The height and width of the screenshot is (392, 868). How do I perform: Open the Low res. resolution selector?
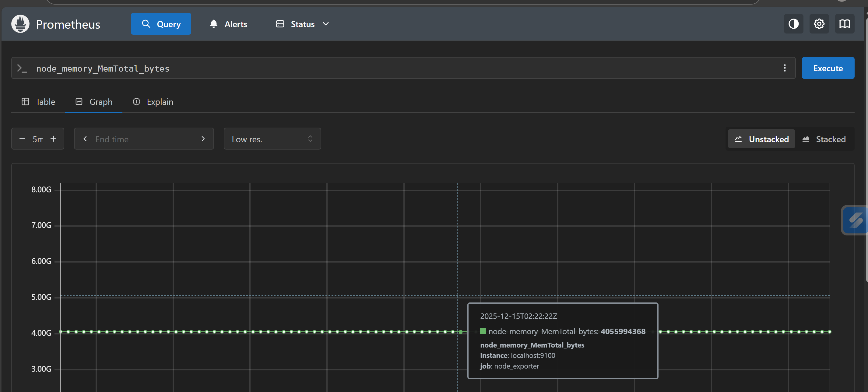272,139
